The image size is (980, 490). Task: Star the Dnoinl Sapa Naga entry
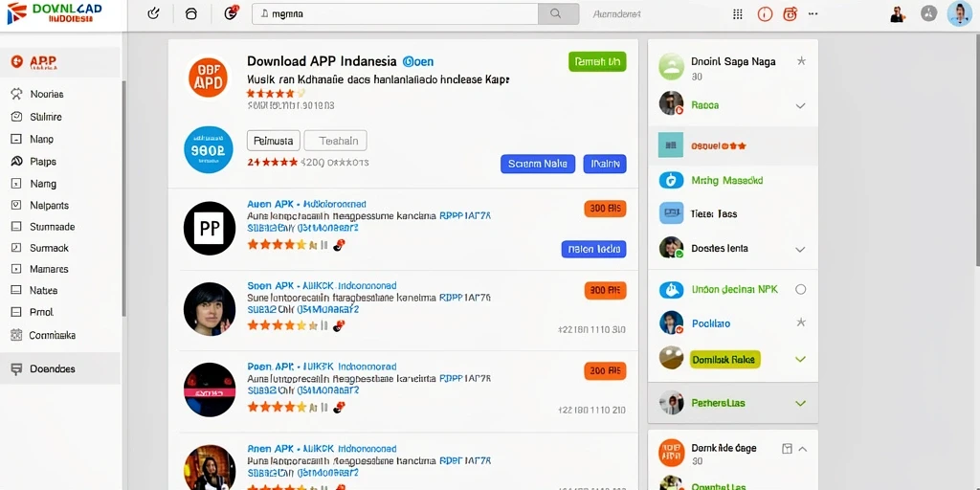pyautogui.click(x=801, y=61)
